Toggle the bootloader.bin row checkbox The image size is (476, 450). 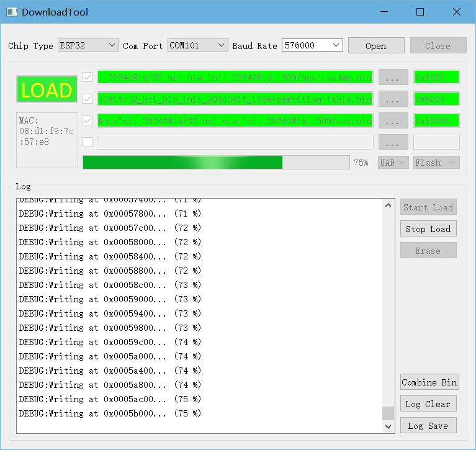(88, 78)
